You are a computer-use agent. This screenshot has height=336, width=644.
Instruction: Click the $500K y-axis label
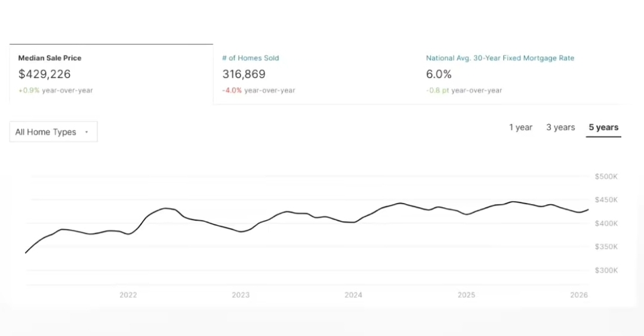pyautogui.click(x=606, y=177)
